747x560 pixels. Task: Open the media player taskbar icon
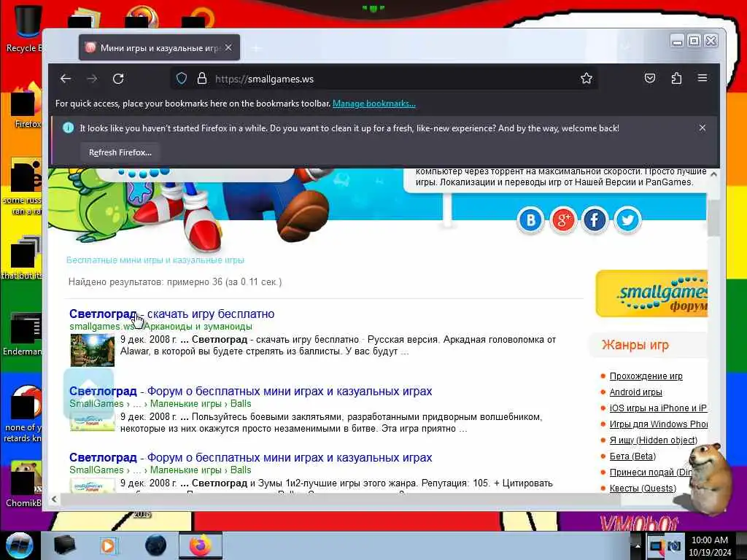pos(109,545)
